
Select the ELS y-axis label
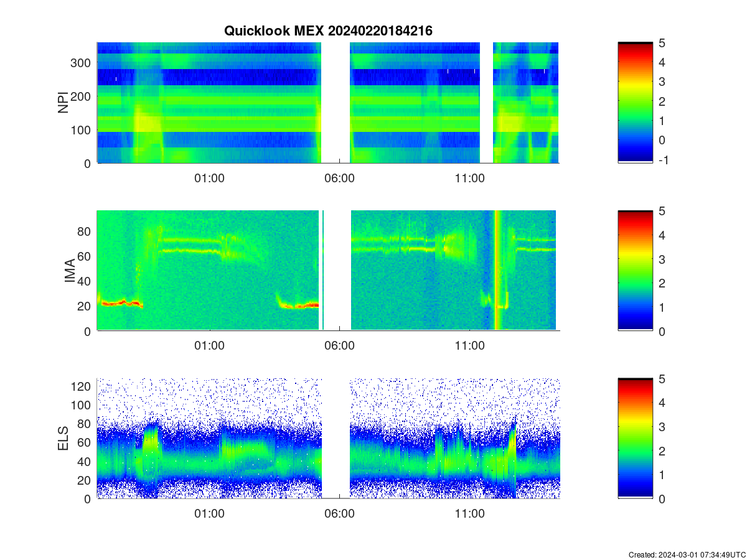coord(63,439)
